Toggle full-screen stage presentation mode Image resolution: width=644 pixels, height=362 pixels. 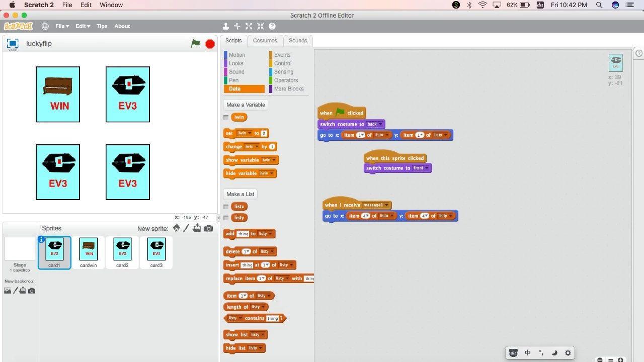coord(13,43)
